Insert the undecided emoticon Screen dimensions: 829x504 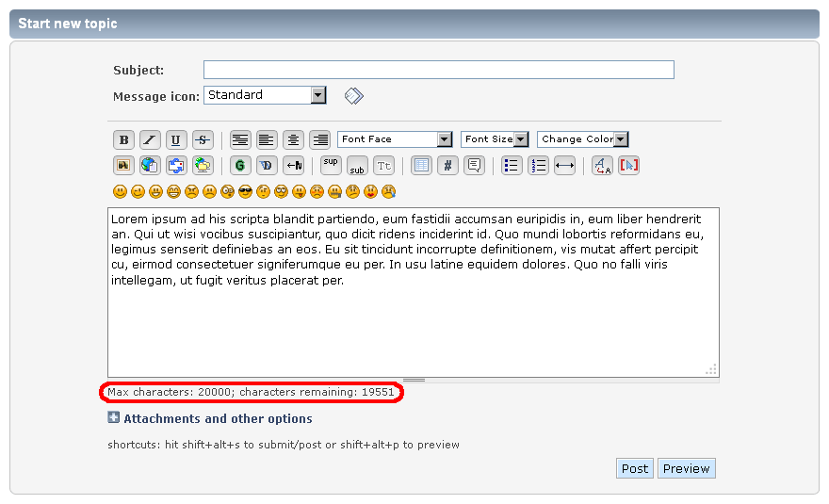point(352,191)
